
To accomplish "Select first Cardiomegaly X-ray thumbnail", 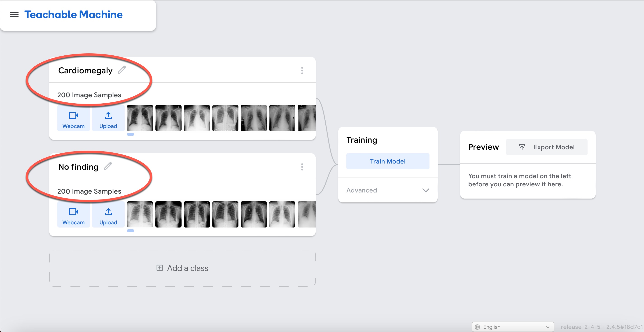I will (x=140, y=118).
